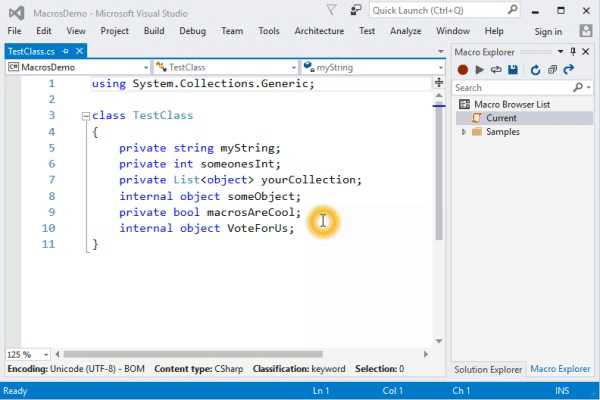Viewport: 600px width, 400px height.
Task: Click the Quick Launch search magnifier
Action: 512,10
